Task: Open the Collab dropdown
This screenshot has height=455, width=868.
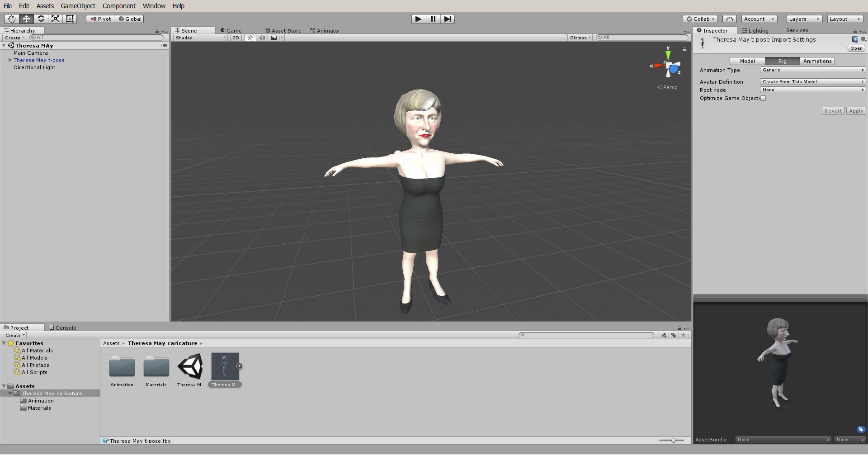Action: coord(700,19)
